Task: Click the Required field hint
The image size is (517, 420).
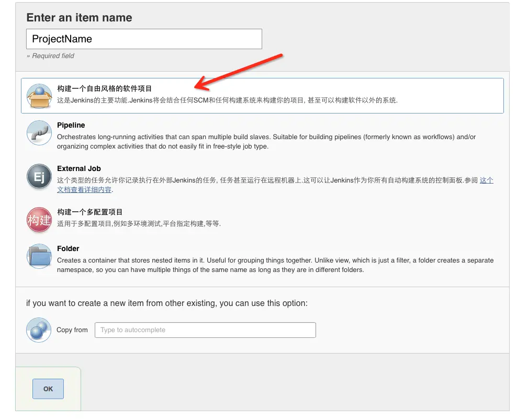Action: click(50, 56)
